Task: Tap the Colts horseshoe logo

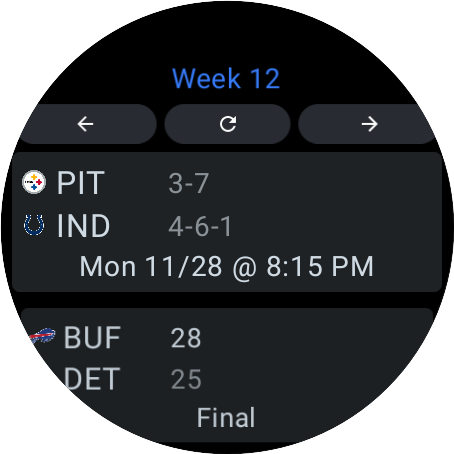Action: click(x=34, y=225)
